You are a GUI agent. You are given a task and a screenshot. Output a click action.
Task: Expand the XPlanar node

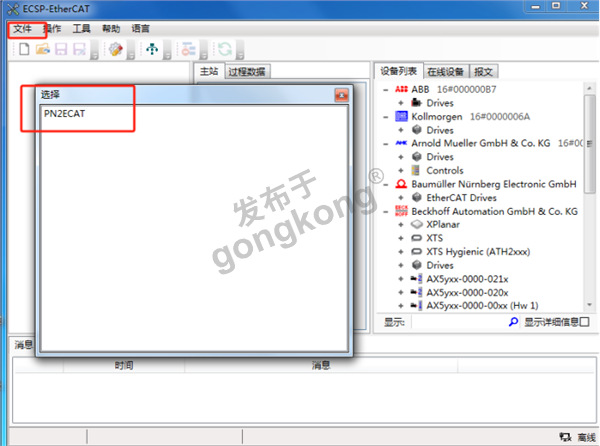tap(401, 225)
